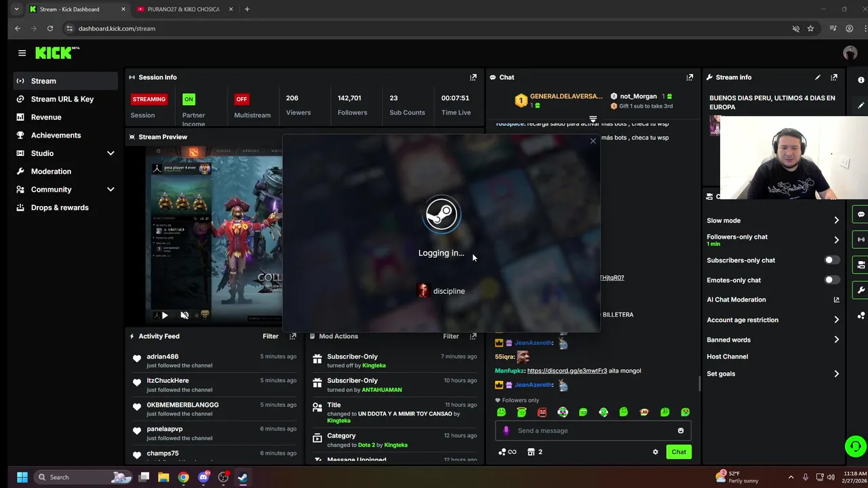Open File Explorer from the taskbar

tap(163, 477)
